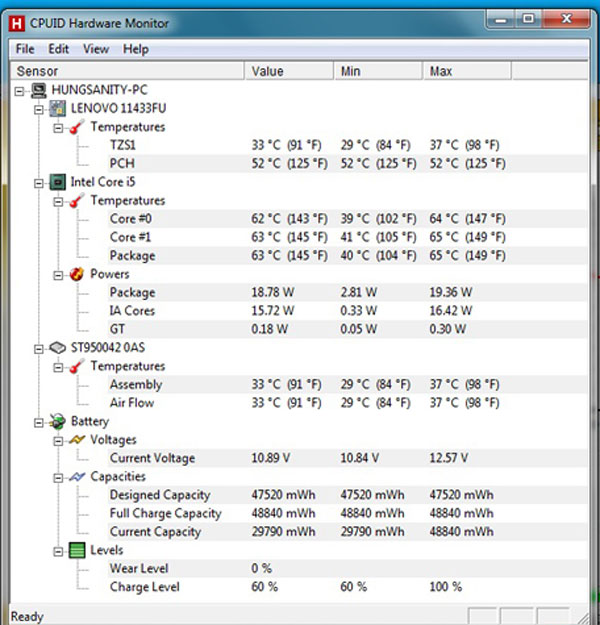Click the thermometer icon under ST950042 0AS
600x625 pixels.
tap(77, 366)
